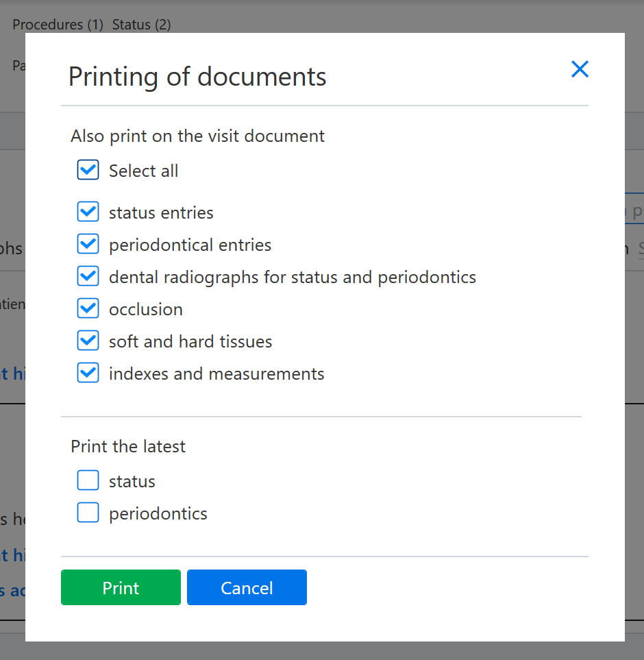644x660 pixels.
Task: Uncheck dental radiographs for status and periodontics
Action: tap(88, 276)
